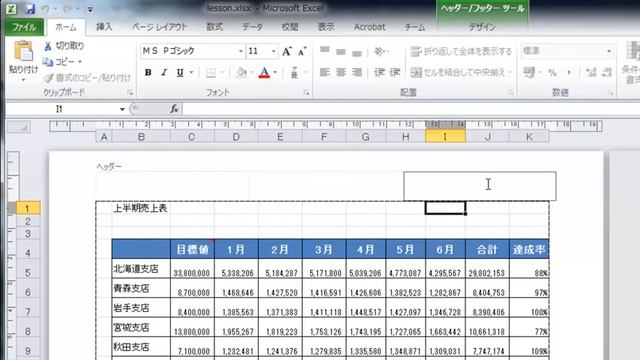Toggle Italic formatting
The width and height of the screenshot is (640, 360).
coord(164,73)
